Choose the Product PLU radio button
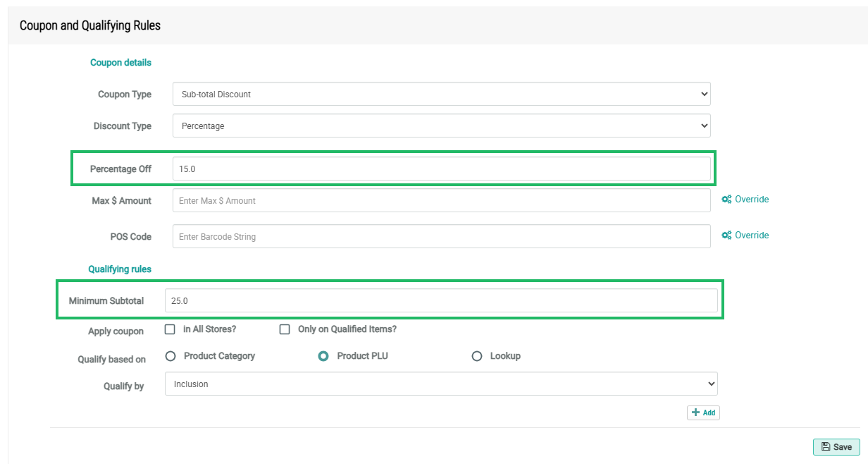Viewport: 868px width, 464px height. [323, 356]
